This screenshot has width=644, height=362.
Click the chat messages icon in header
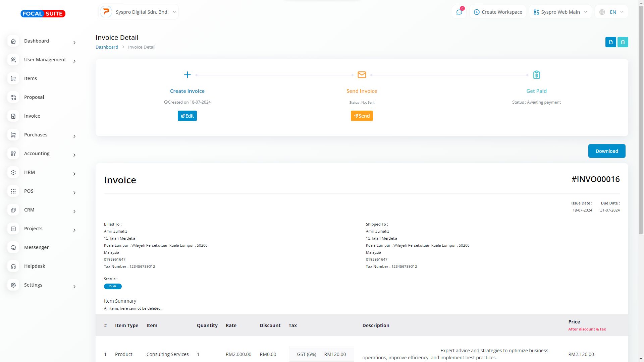[x=459, y=12]
